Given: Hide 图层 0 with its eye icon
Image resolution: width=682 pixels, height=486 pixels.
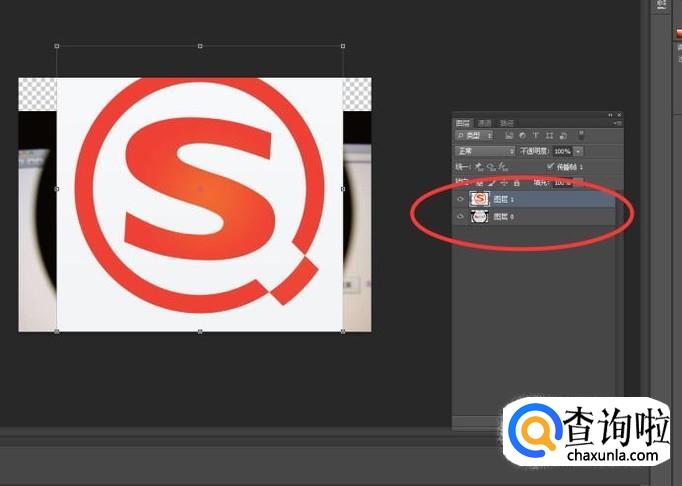Looking at the screenshot, I should coord(460,216).
